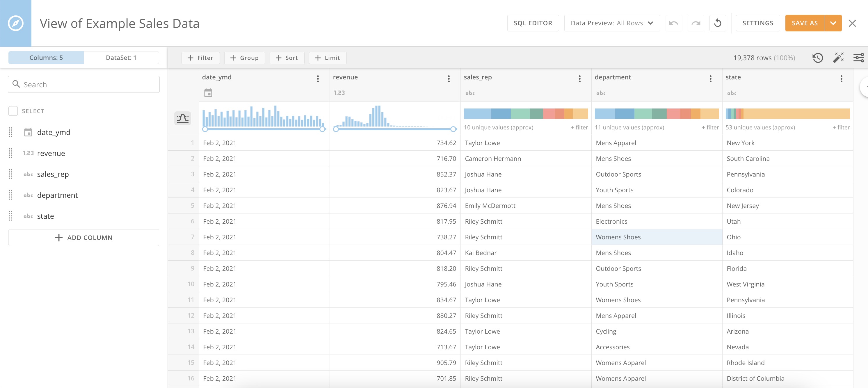Toggle the SELECT all columns checkbox
The height and width of the screenshot is (388, 868).
pyautogui.click(x=13, y=111)
